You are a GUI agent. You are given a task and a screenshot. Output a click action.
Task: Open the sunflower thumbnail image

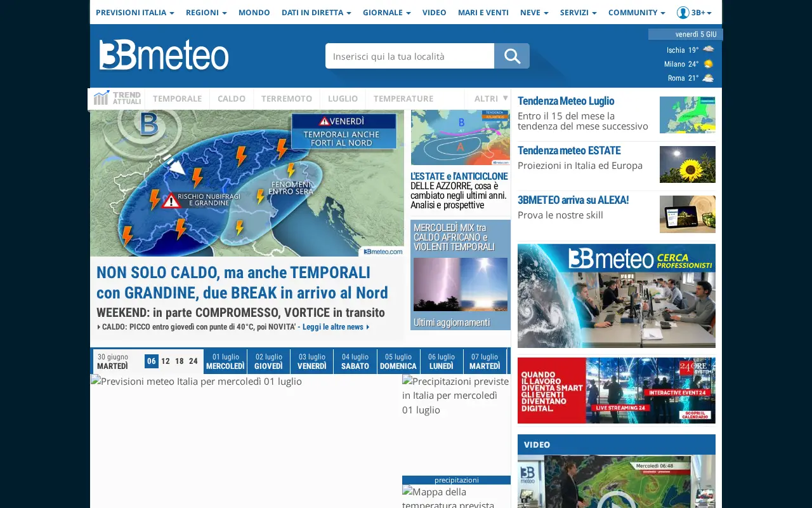tap(688, 164)
